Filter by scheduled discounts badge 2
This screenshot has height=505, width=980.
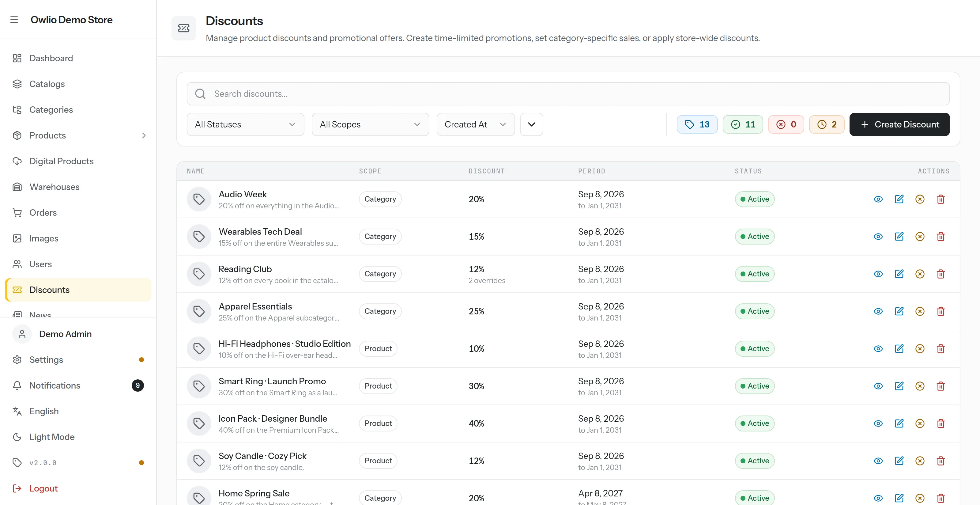[826, 124]
